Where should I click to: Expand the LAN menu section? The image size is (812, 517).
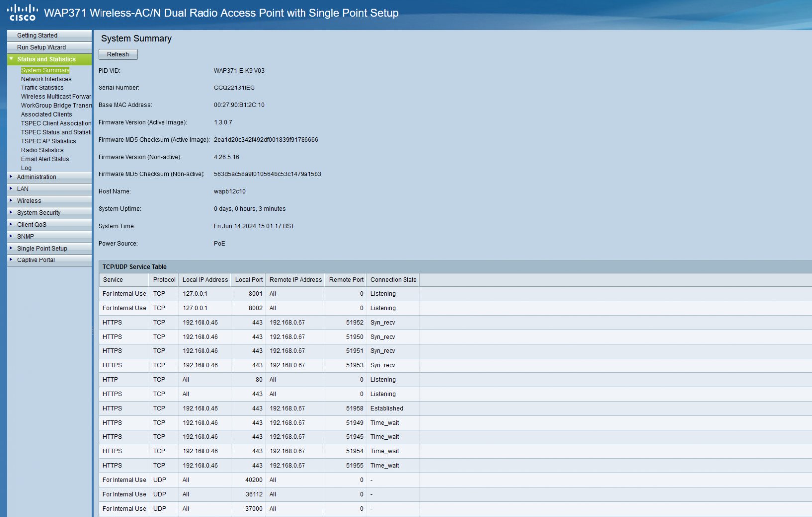(23, 189)
